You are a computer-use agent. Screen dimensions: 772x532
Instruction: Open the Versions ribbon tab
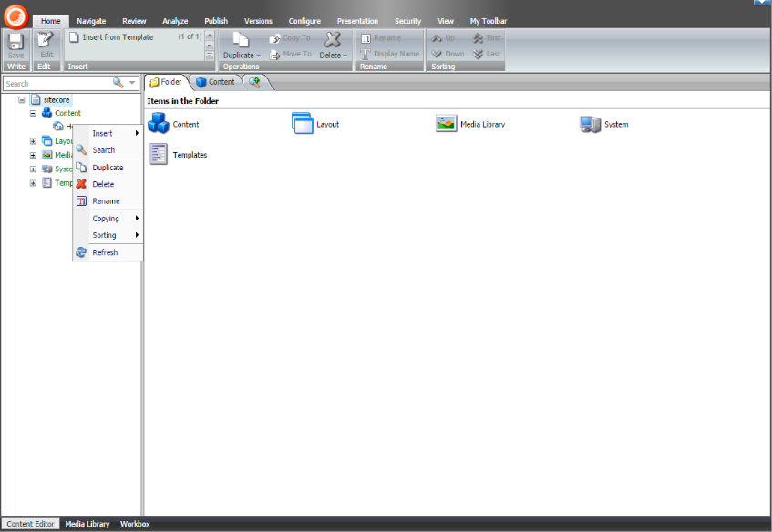pos(258,21)
